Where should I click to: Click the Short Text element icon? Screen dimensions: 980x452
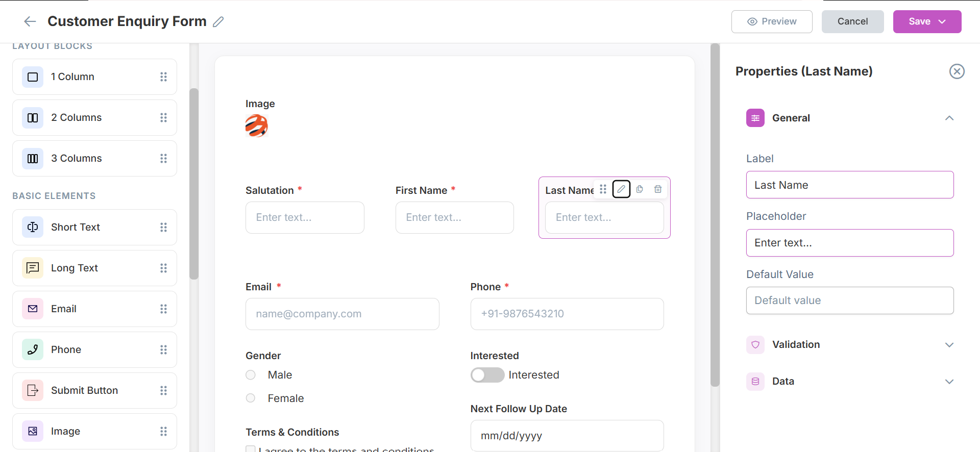[33, 227]
